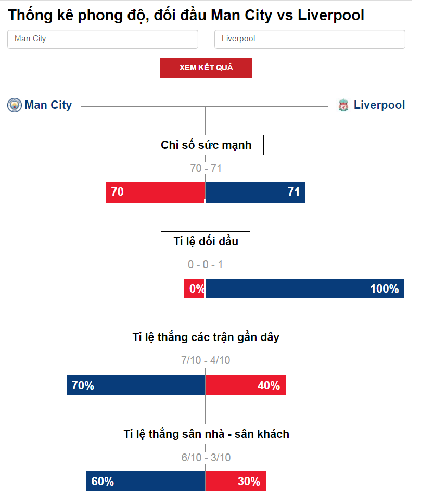Image resolution: width=434 pixels, height=504 pixels.
Task: Click the Liverpool team name link
Action: [x=379, y=105]
